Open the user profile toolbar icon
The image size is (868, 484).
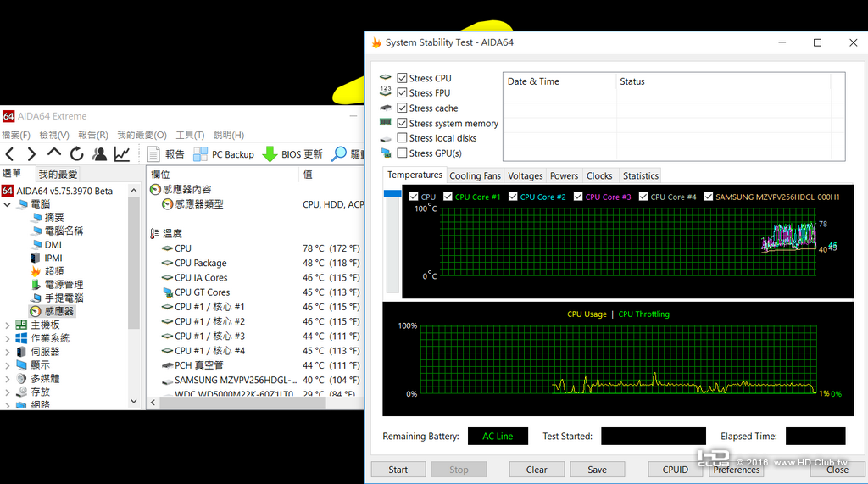coord(99,154)
